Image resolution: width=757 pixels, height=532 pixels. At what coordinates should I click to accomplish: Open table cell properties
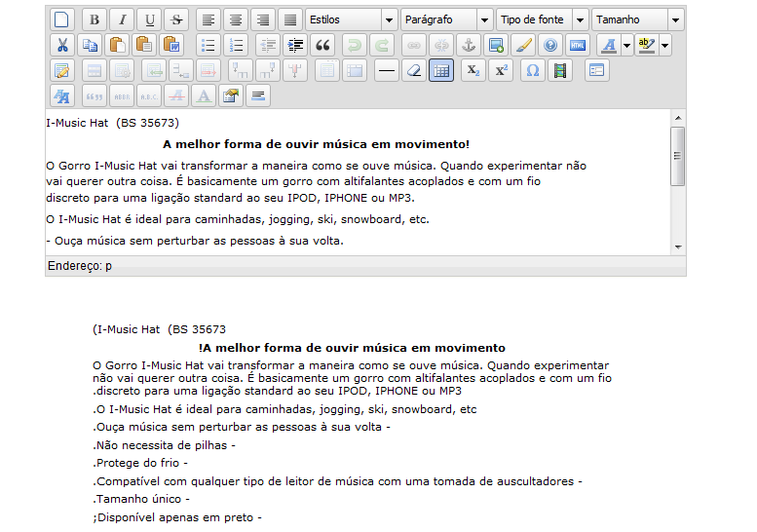point(122,70)
